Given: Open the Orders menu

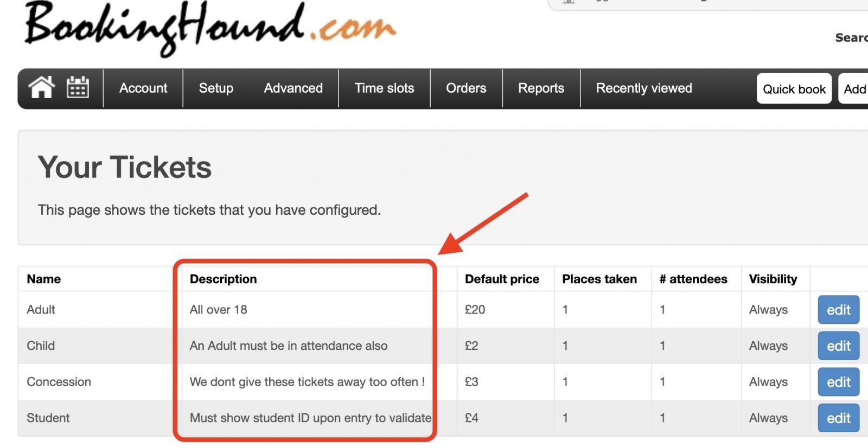Looking at the screenshot, I should tap(466, 88).
